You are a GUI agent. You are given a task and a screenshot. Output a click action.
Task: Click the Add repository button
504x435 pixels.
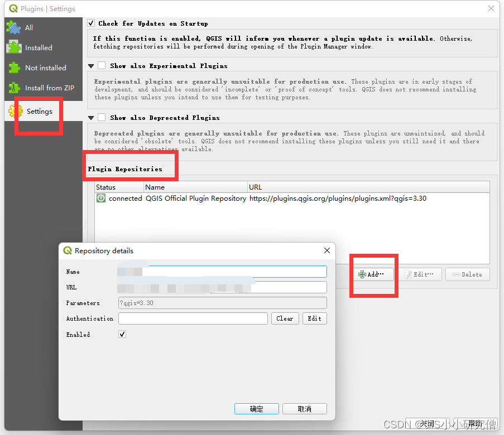point(373,274)
